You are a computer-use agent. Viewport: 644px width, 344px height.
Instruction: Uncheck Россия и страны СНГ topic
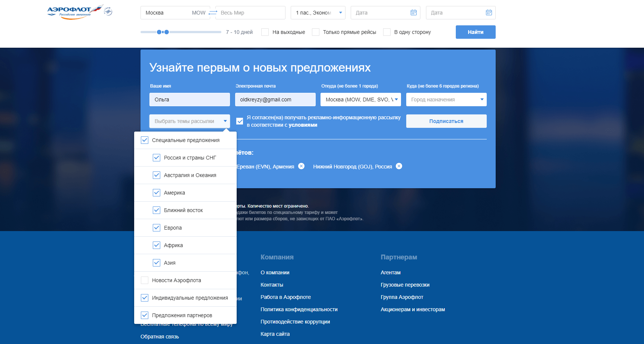pos(157,158)
